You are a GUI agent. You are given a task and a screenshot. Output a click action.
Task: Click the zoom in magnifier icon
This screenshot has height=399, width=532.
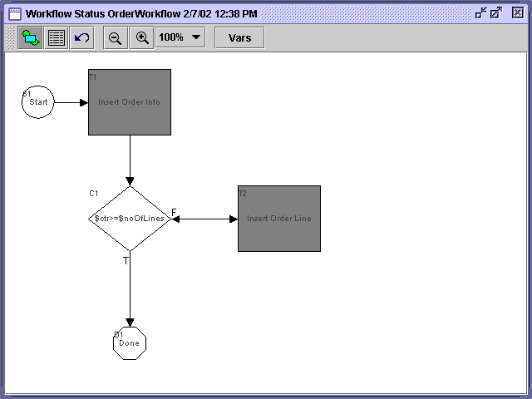click(142, 37)
